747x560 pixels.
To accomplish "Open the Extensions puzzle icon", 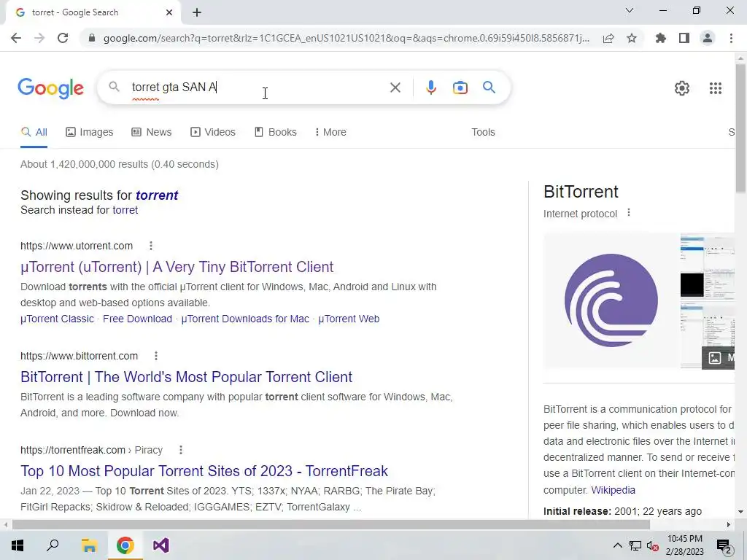I will 661,38.
